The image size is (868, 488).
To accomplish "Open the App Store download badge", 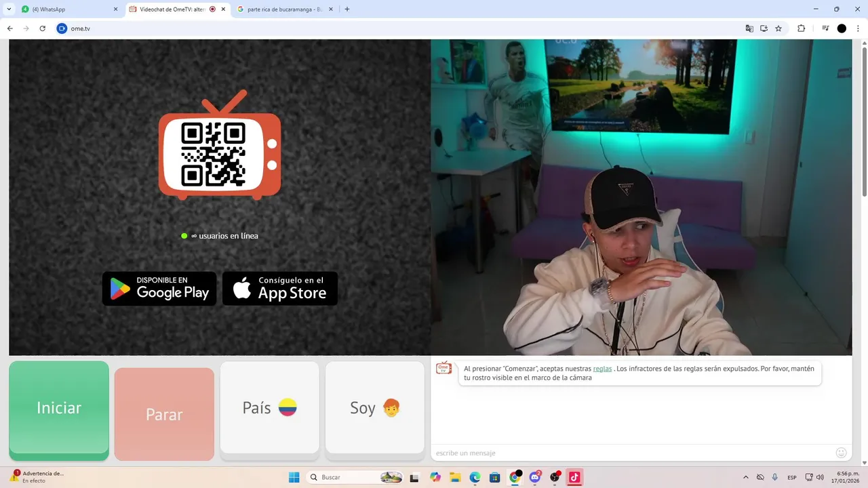I will pos(280,288).
